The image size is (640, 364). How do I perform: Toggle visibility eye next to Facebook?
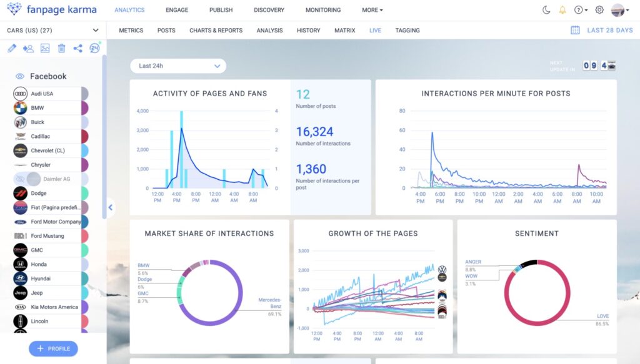(x=19, y=76)
